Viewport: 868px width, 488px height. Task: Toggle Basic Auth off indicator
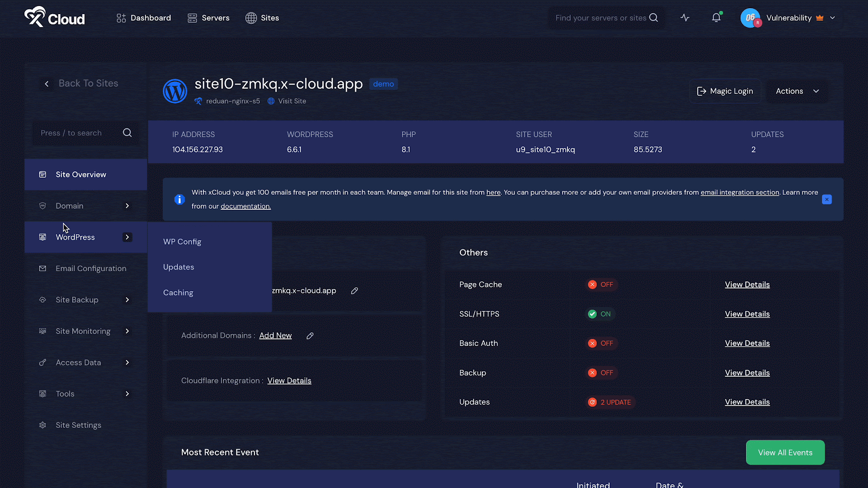pos(602,343)
